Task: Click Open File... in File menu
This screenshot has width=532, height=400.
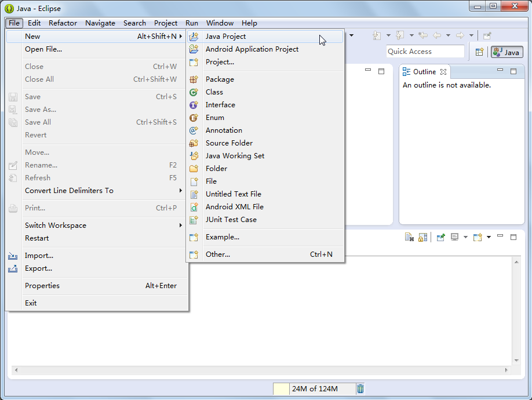Action: pyautogui.click(x=43, y=49)
